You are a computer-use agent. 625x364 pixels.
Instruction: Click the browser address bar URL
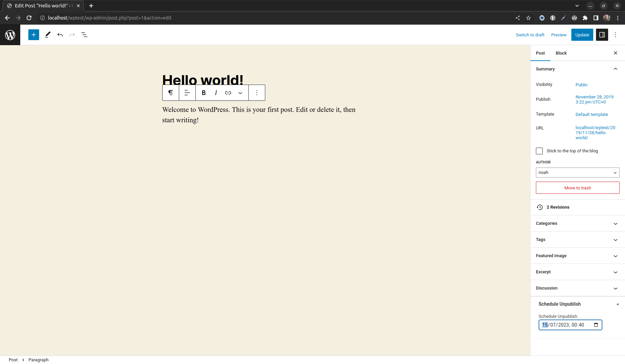(x=110, y=18)
